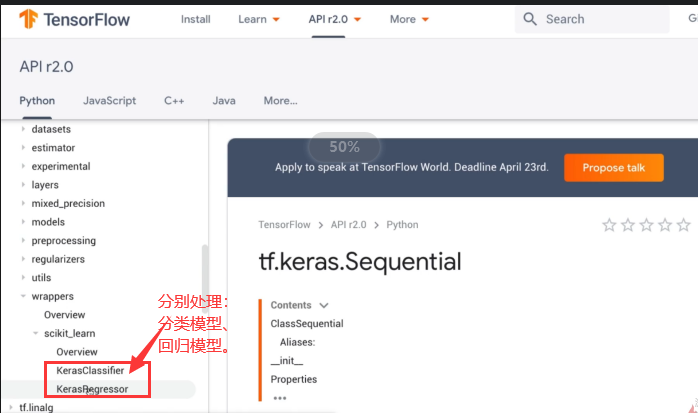The height and width of the screenshot is (413, 698).
Task: Rate page with first star
Action: pos(609,225)
